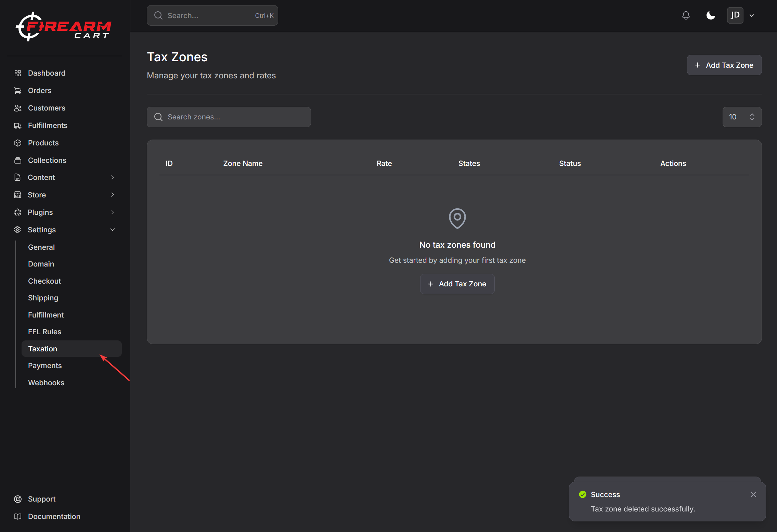
Task: Click the Plugins puzzle icon
Action: click(x=17, y=212)
